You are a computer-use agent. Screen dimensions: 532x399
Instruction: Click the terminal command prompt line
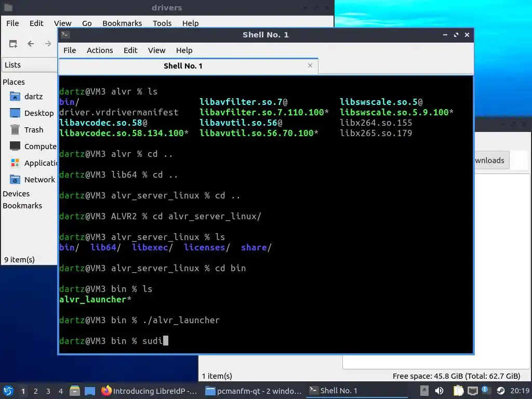point(114,341)
